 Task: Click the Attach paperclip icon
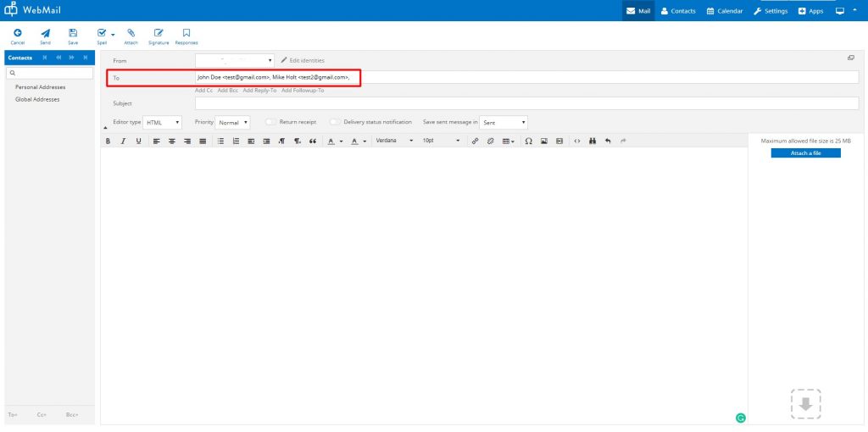coord(131,33)
